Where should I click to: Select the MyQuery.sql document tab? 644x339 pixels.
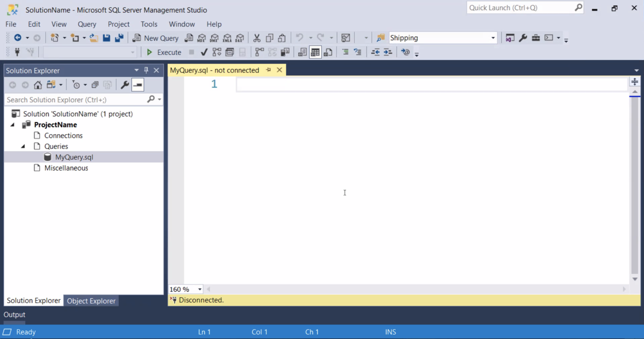tap(214, 70)
